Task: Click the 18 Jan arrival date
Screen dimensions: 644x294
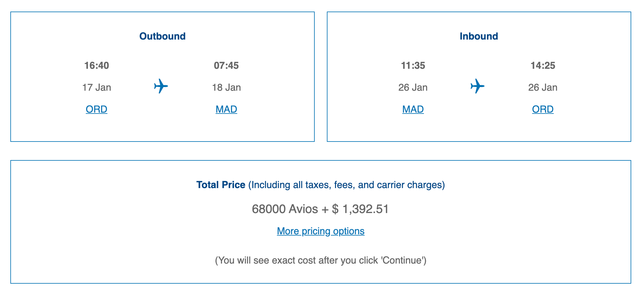Action: pos(226,88)
